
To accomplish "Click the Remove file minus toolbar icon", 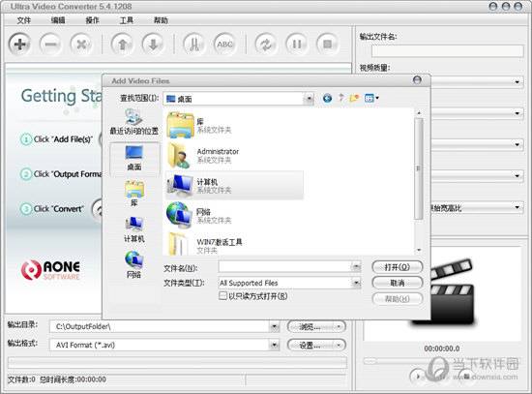I will [50, 44].
